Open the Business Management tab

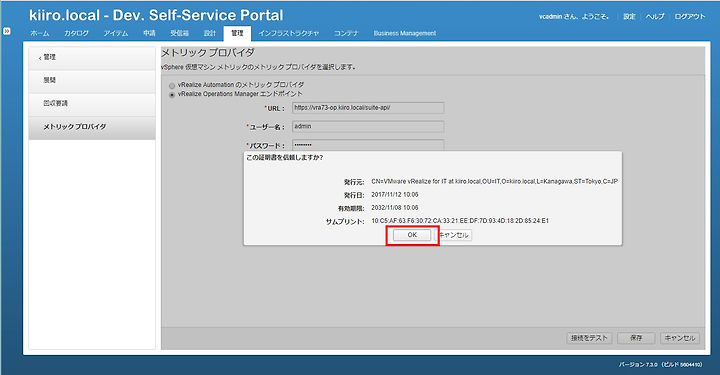(405, 34)
